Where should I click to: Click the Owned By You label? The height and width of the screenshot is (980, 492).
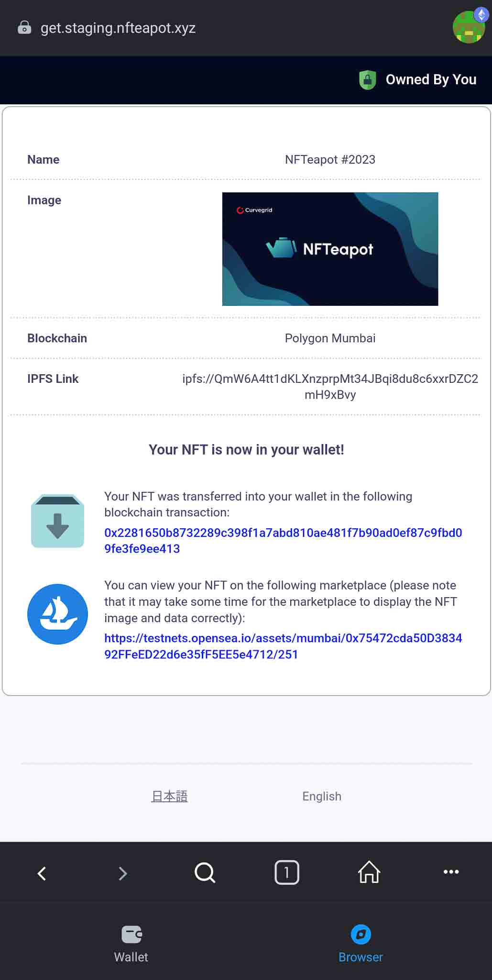point(431,79)
